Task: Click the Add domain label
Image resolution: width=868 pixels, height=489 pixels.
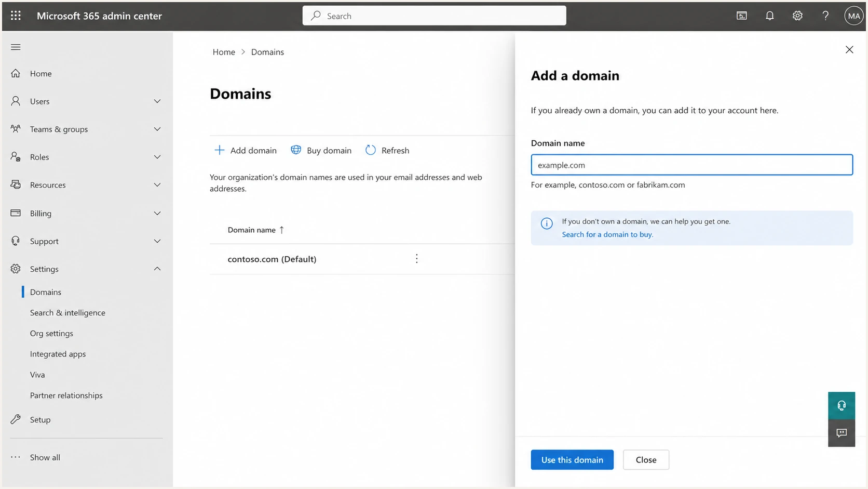Action: pos(253,150)
